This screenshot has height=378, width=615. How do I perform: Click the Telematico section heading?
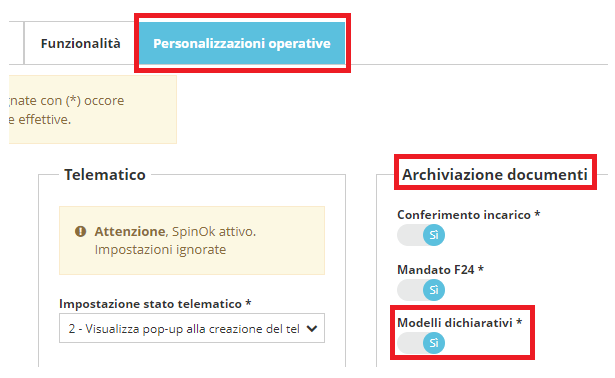[105, 174]
